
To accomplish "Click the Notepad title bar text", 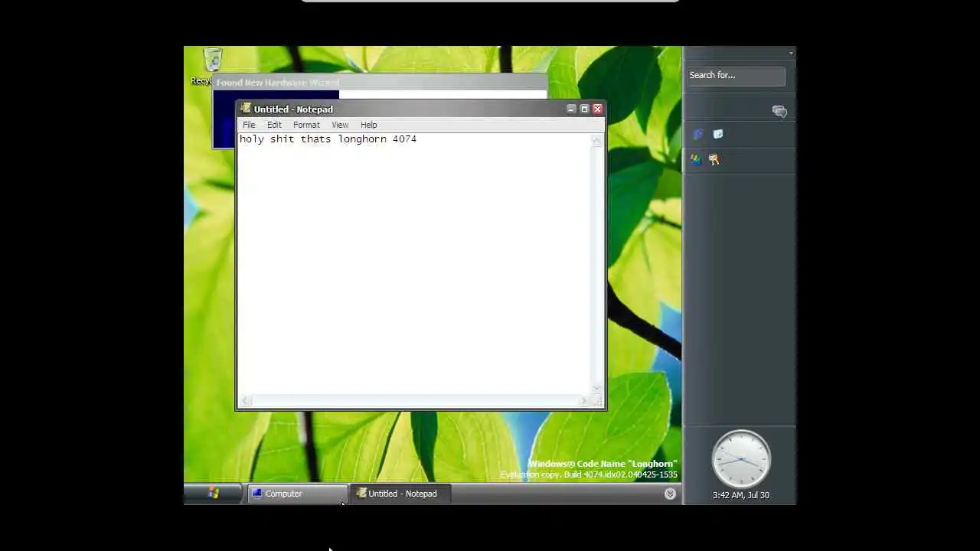I will point(293,109).
